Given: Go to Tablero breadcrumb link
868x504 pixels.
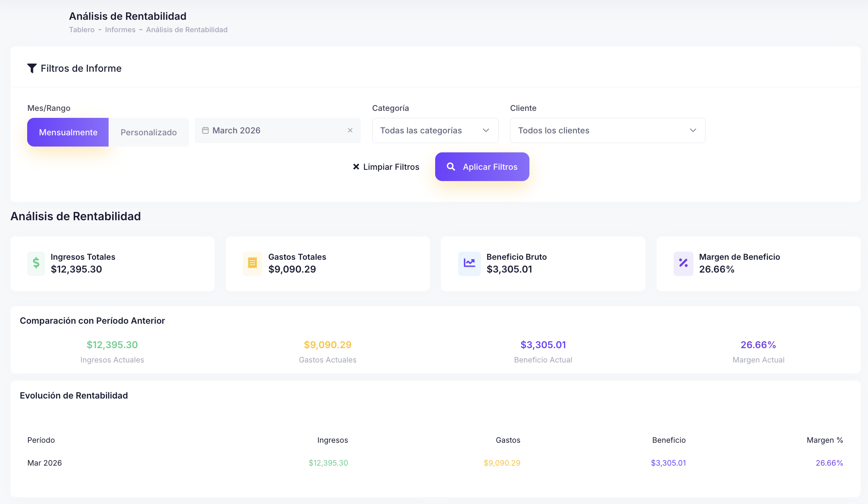Looking at the screenshot, I should 82,30.
